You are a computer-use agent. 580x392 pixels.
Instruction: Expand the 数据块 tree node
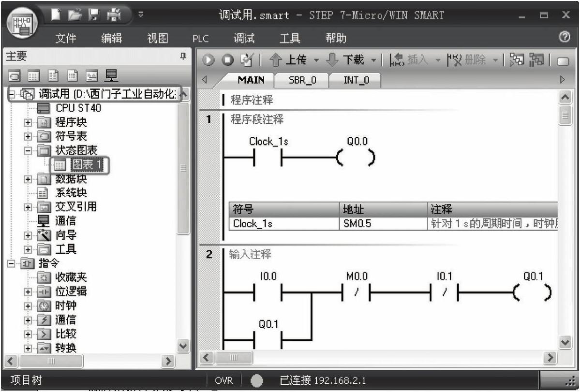[x=28, y=179]
